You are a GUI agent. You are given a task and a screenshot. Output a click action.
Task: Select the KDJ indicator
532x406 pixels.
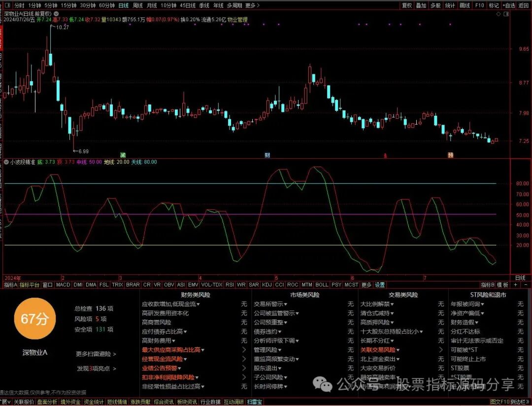[x=267, y=285]
